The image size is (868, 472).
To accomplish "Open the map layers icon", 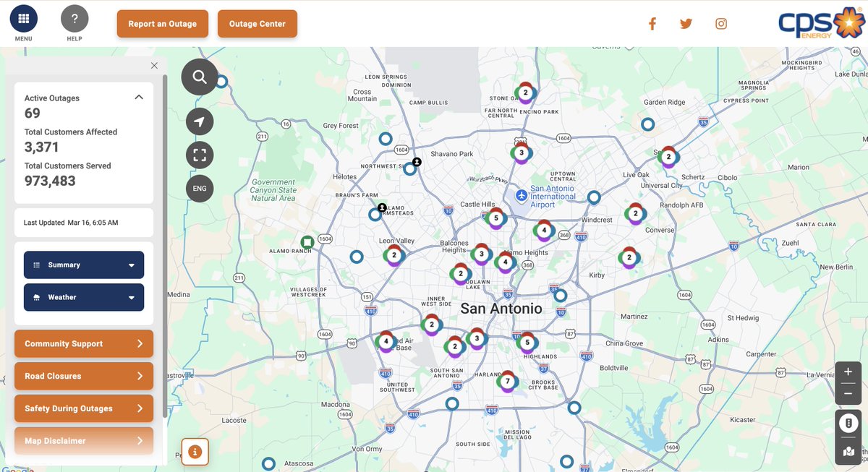I will 848,452.
